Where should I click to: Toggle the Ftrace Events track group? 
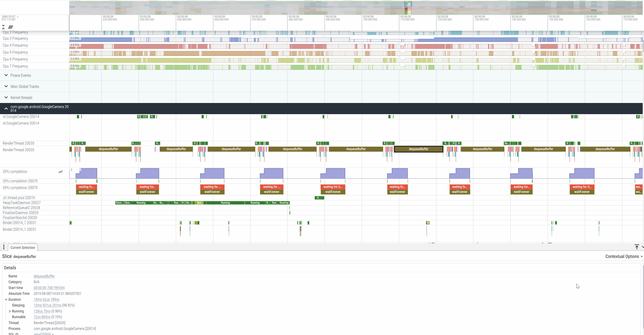point(6,75)
